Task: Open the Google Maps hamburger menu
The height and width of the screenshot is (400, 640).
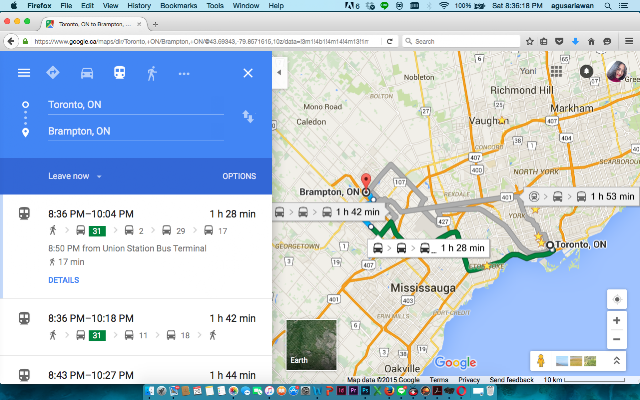Action: (24, 73)
